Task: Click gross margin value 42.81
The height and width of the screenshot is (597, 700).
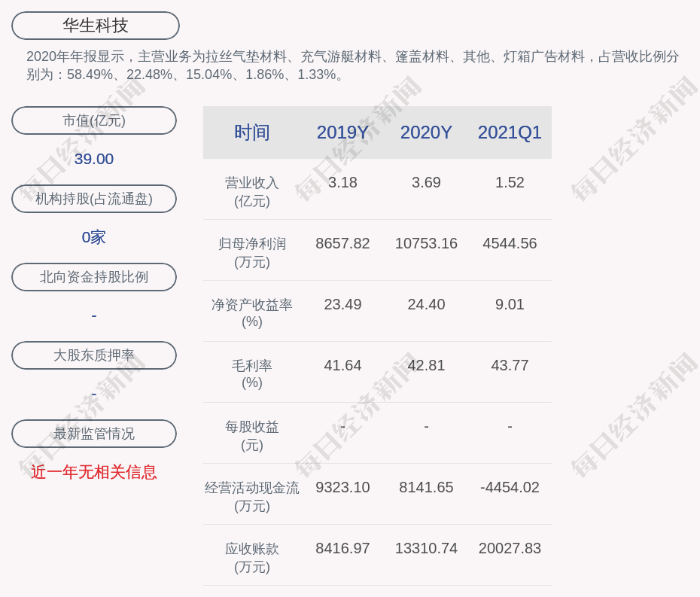Action: tap(426, 365)
